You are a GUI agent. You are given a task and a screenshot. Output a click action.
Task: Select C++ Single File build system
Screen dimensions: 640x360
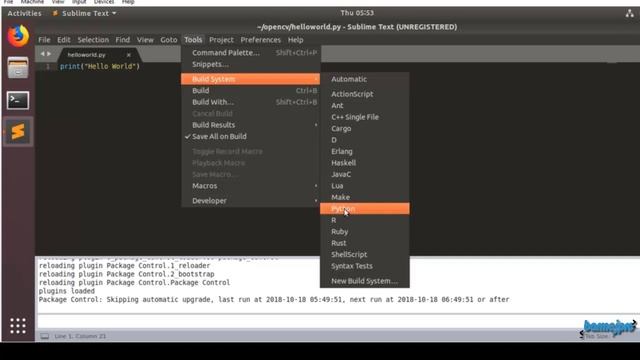364,117
